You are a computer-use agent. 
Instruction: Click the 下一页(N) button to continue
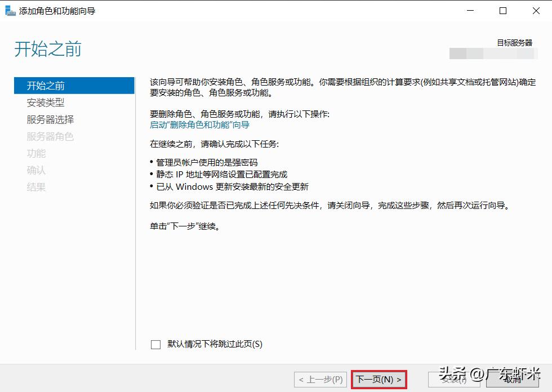[380, 379]
